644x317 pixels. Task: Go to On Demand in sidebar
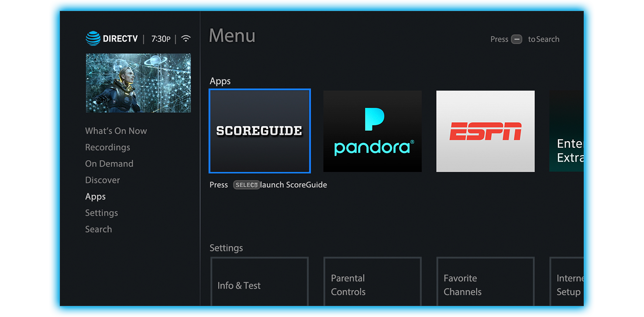click(109, 164)
